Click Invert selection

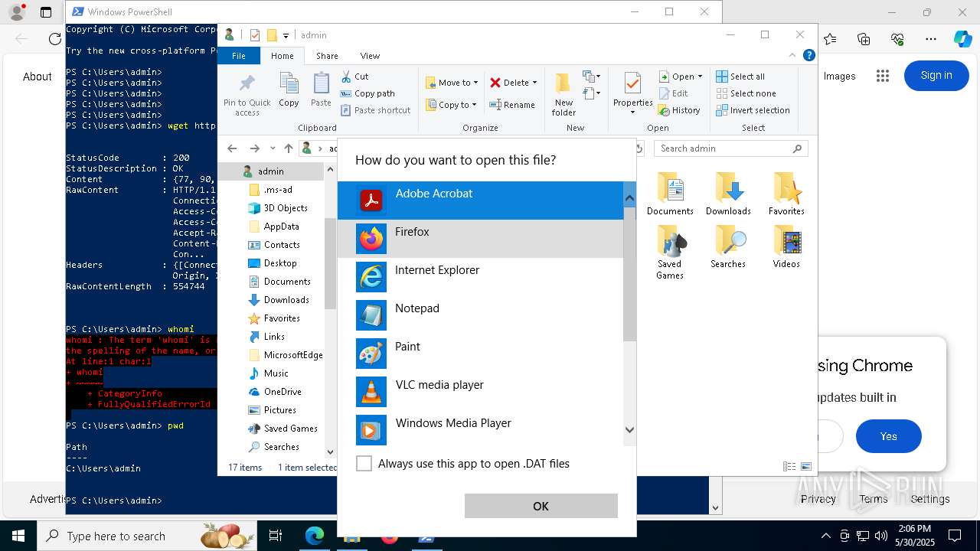tap(753, 110)
